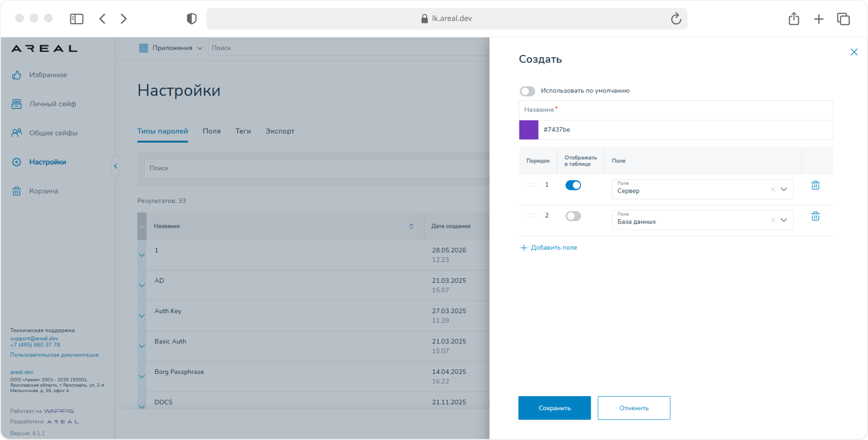868x440 pixels.
Task: Click the Избранное thumbs-up icon
Action: [x=17, y=75]
